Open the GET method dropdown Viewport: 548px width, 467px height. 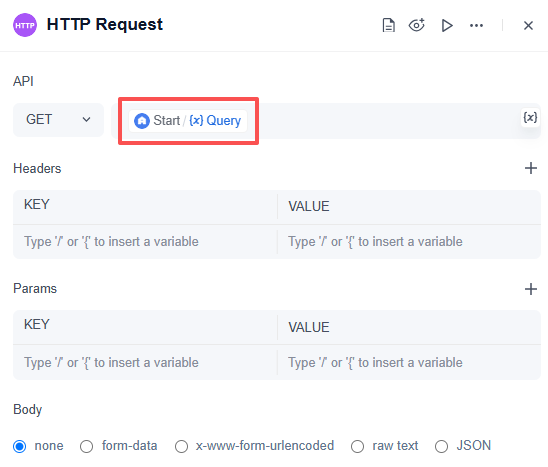[x=58, y=120]
